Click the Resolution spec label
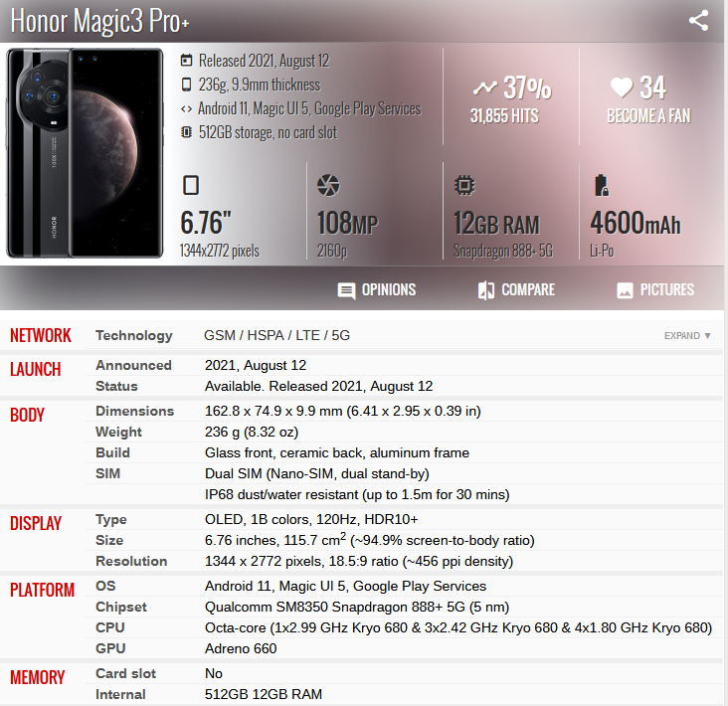The height and width of the screenshot is (706, 728). [x=131, y=561]
